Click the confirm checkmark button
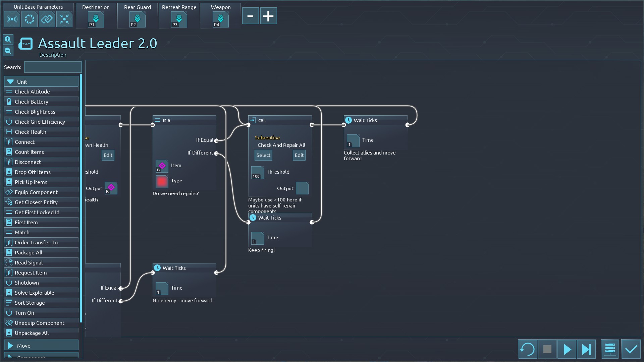The width and height of the screenshot is (644, 362). click(631, 349)
